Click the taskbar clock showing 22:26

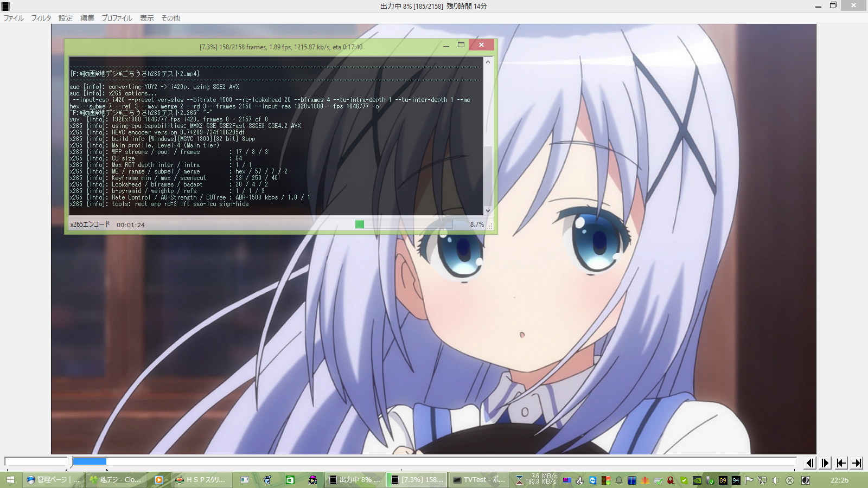(839, 480)
